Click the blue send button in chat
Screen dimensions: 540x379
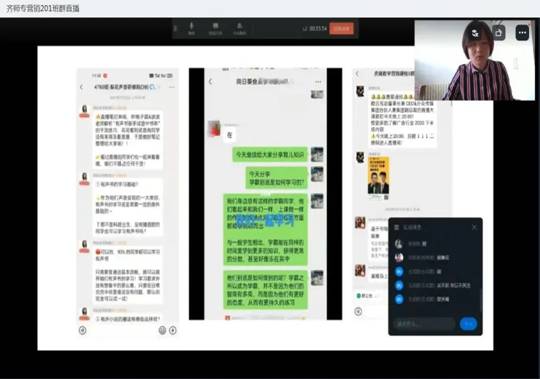pyautogui.click(x=468, y=324)
